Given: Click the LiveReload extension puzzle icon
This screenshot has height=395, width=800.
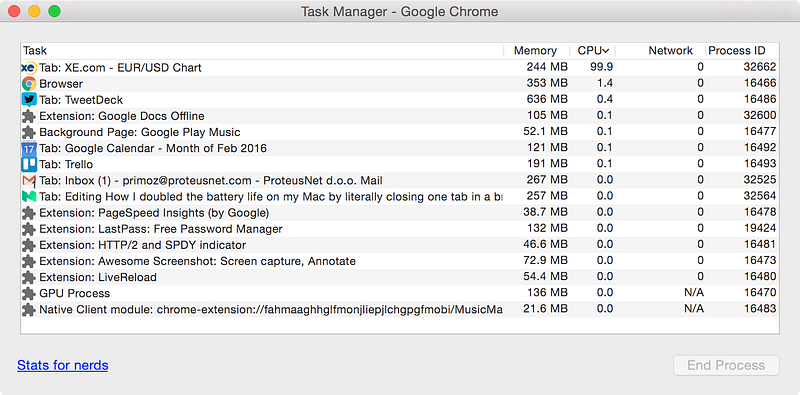Looking at the screenshot, I should coord(29,278).
